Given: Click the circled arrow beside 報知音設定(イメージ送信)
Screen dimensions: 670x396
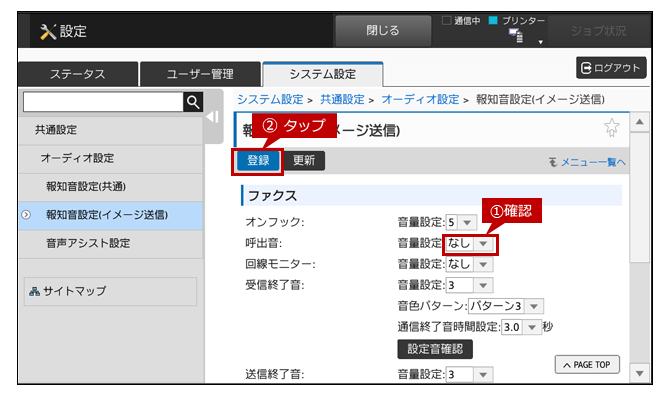Looking at the screenshot, I should coord(26,214).
